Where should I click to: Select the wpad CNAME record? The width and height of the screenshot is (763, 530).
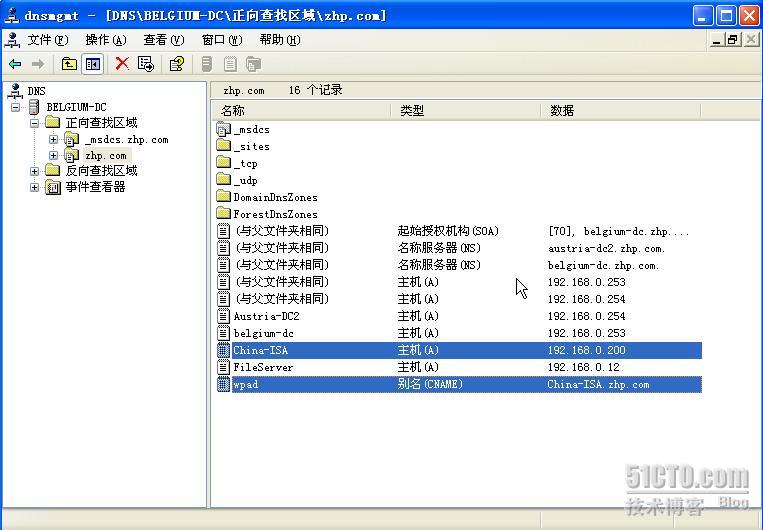click(x=458, y=384)
